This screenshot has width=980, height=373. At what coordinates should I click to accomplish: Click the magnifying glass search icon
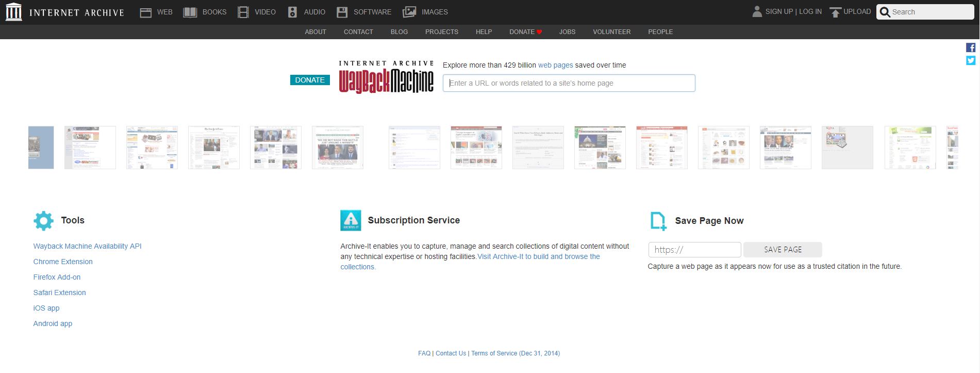[885, 12]
